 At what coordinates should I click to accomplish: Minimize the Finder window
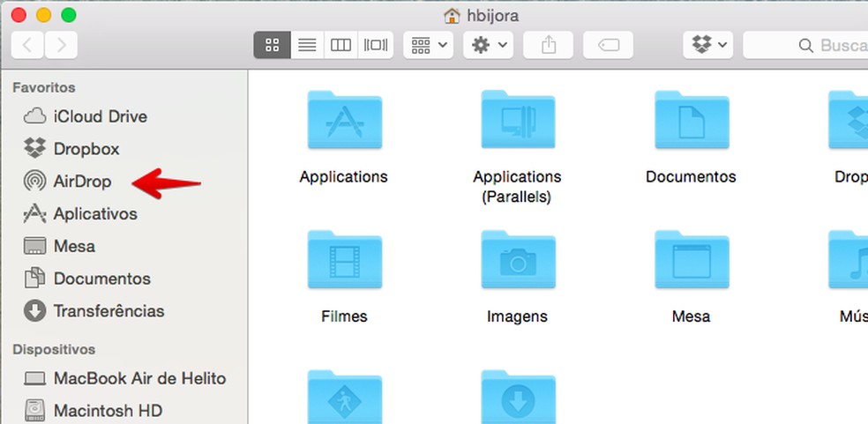coord(44,16)
